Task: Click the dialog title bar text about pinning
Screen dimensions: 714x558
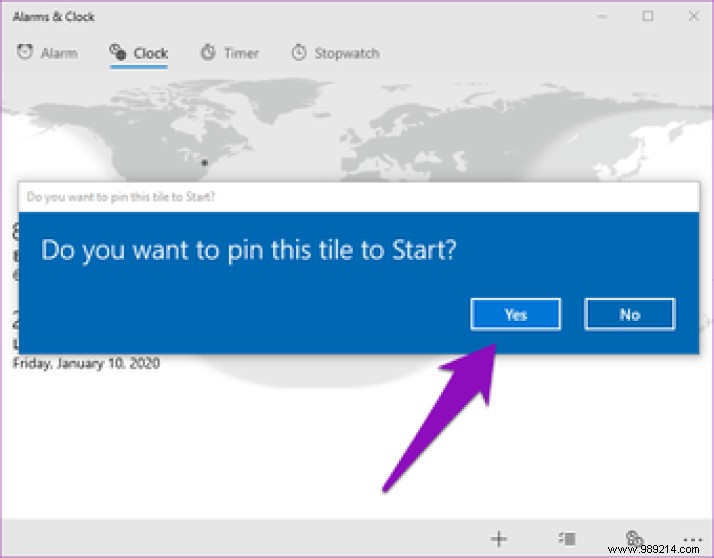Action: point(121,197)
